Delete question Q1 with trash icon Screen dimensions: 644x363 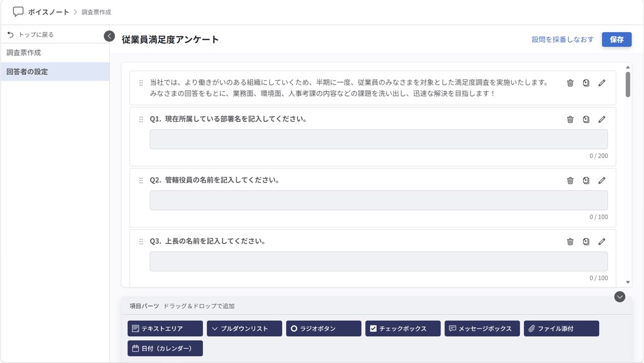point(570,119)
